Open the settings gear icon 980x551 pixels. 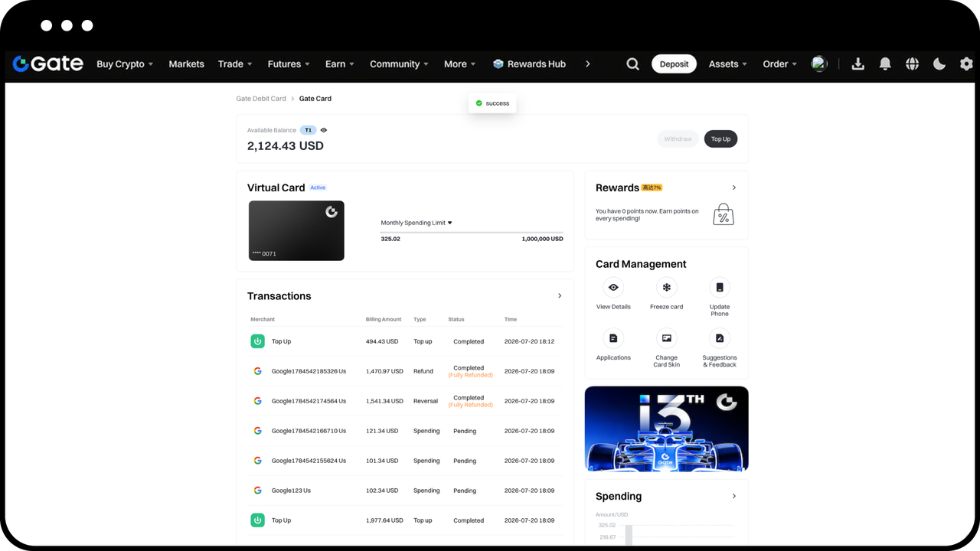tap(966, 64)
